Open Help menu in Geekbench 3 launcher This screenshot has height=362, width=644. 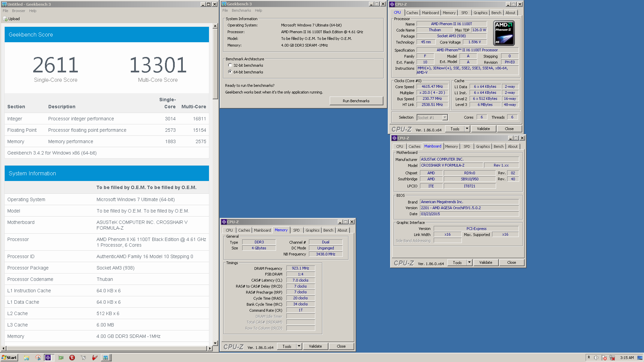tap(258, 10)
